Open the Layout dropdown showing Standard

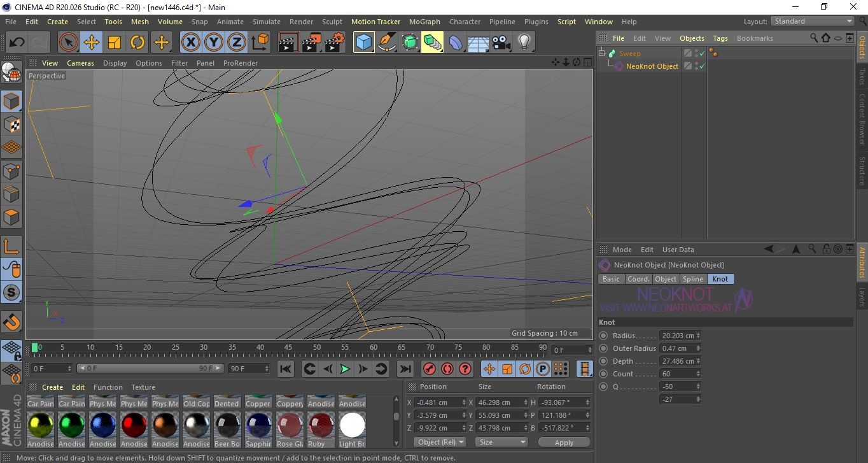click(813, 21)
